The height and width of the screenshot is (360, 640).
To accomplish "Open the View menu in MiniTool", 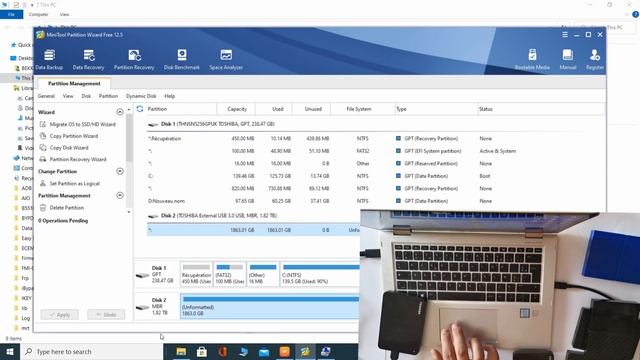I will pos(68,96).
